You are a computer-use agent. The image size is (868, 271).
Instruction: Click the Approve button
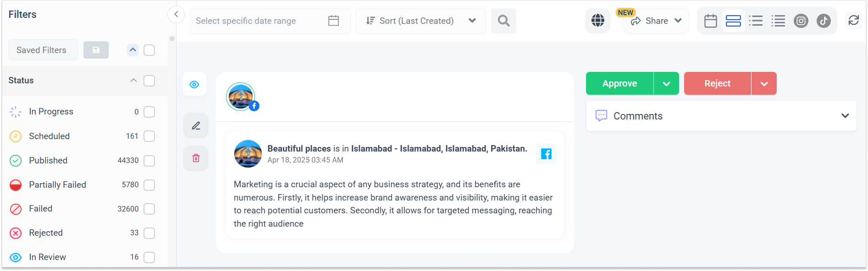click(619, 83)
